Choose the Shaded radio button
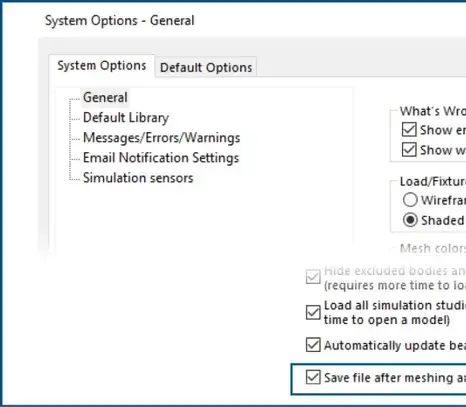466x407 pixels. coord(410,220)
